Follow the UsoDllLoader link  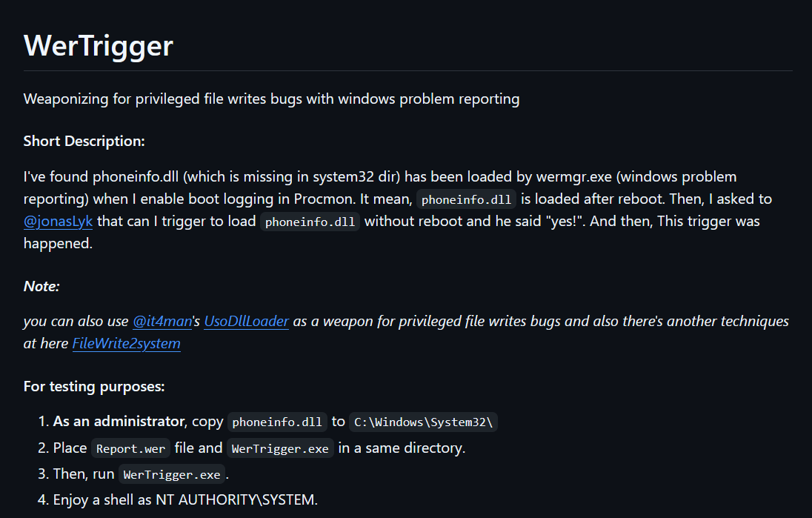click(x=247, y=321)
